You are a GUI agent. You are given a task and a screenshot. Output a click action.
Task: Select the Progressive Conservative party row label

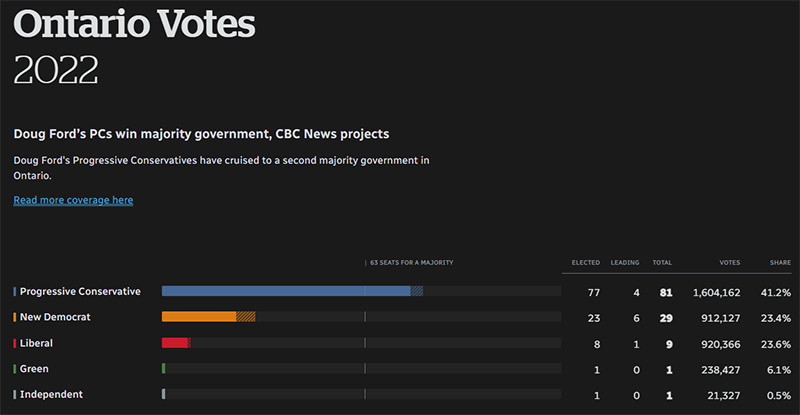(80, 291)
